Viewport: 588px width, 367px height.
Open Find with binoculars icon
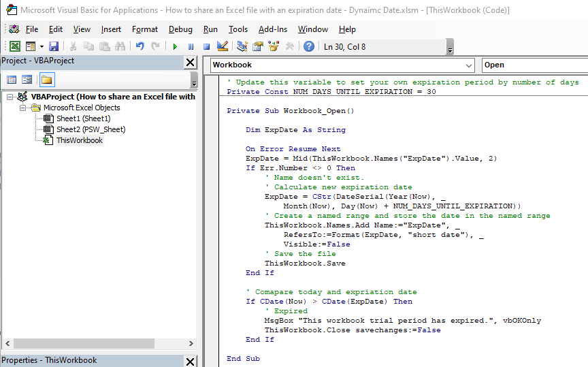coord(120,46)
